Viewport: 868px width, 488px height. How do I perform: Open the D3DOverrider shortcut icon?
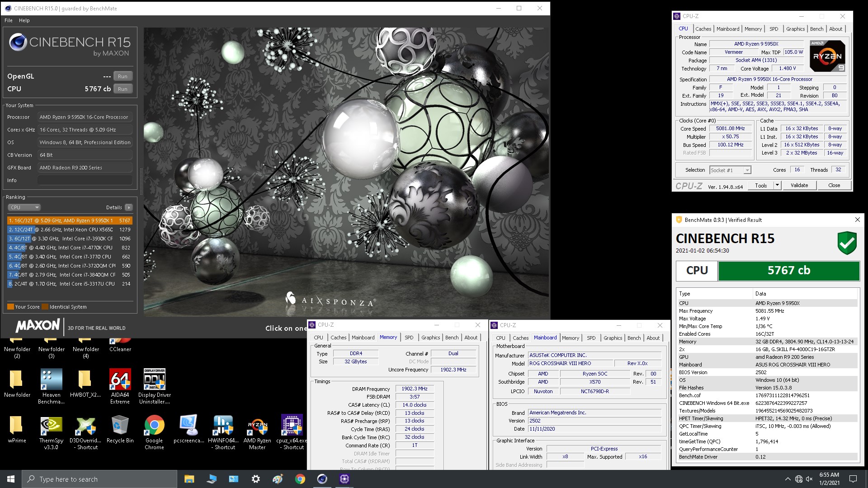pos(85,432)
